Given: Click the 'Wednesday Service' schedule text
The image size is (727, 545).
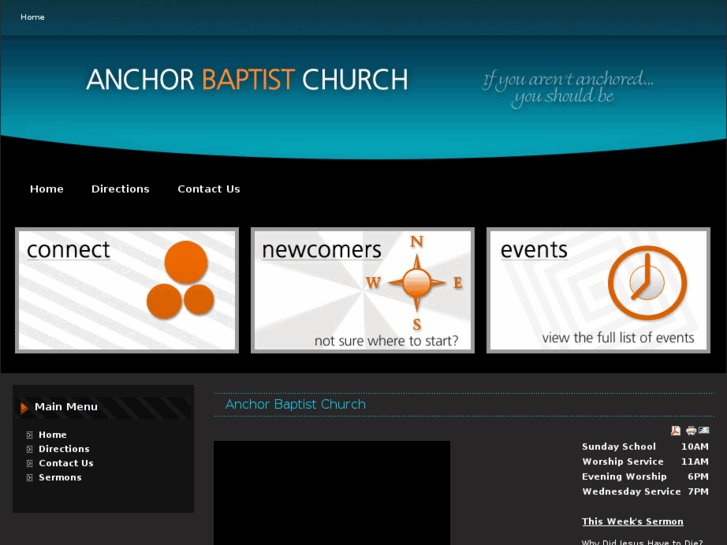Looking at the screenshot, I should coord(631,491).
